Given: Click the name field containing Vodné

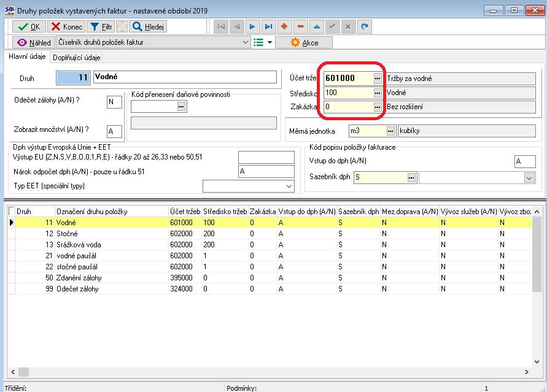Looking at the screenshot, I should tap(185, 77).
